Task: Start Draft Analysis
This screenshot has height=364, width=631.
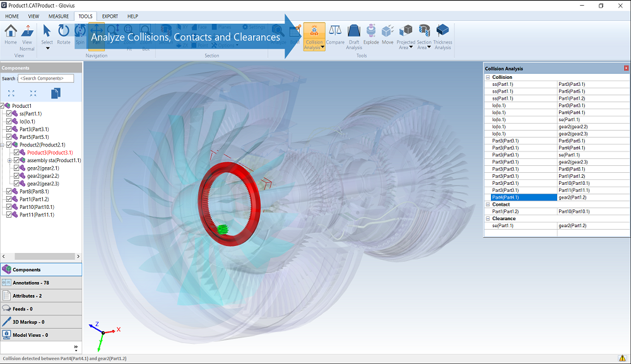Action: [354, 37]
